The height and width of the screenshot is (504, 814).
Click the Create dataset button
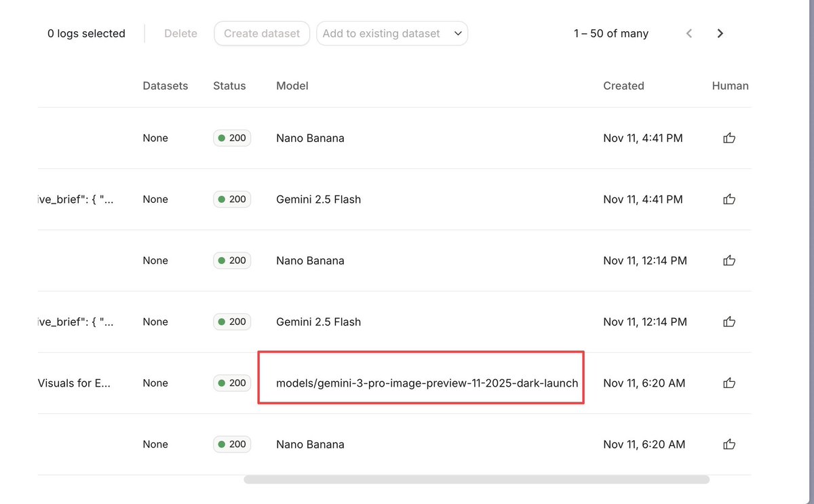(x=262, y=33)
